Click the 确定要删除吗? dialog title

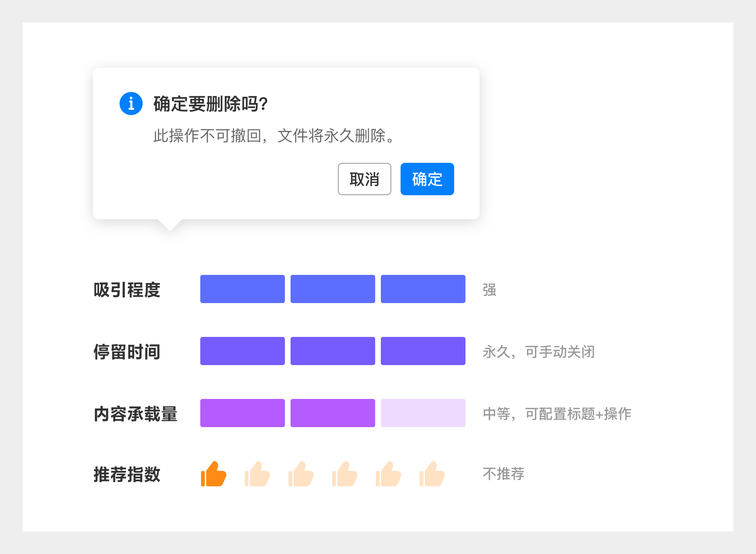[x=211, y=104]
